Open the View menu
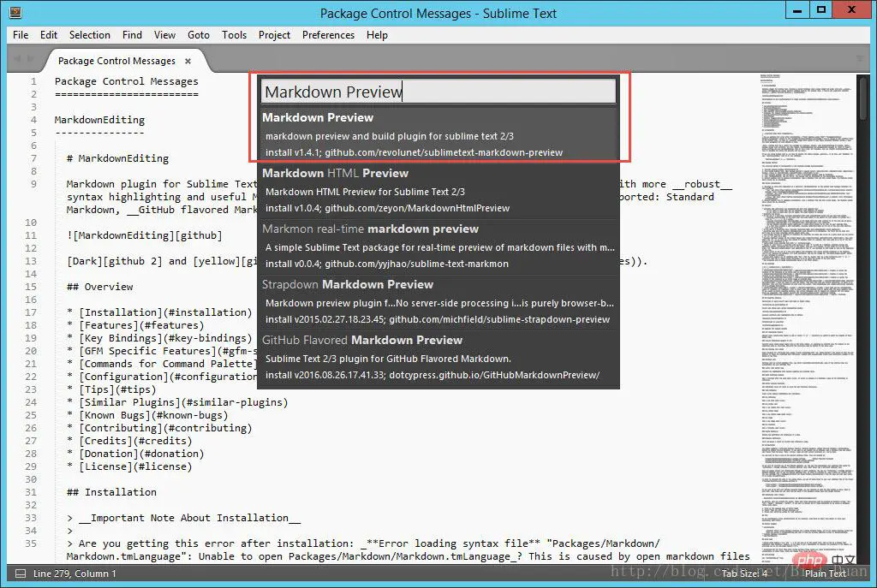Viewport: 877px width, 588px height. point(164,34)
